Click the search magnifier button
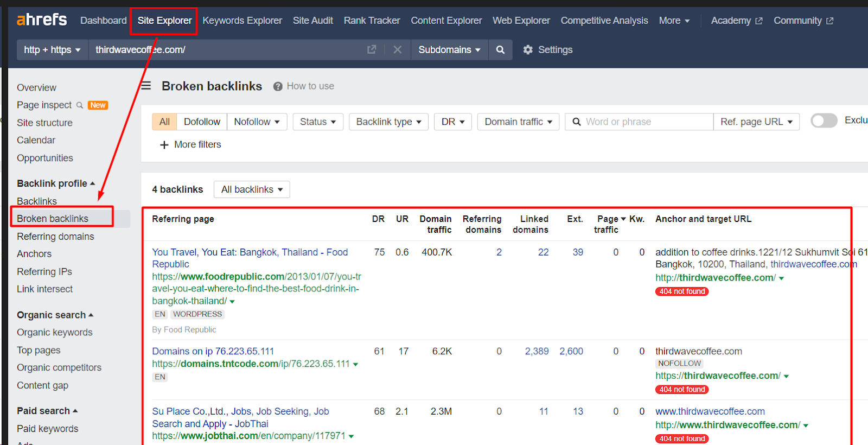 [x=500, y=50]
